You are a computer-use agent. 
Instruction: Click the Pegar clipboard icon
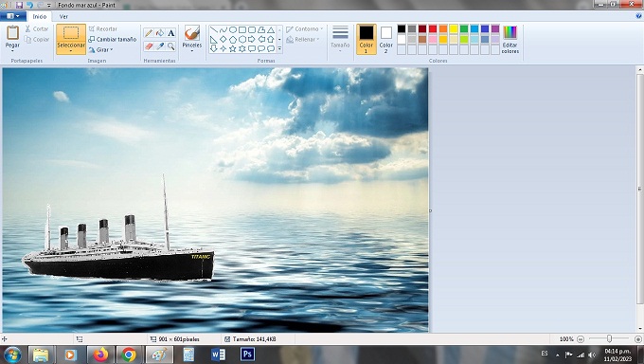[12, 33]
